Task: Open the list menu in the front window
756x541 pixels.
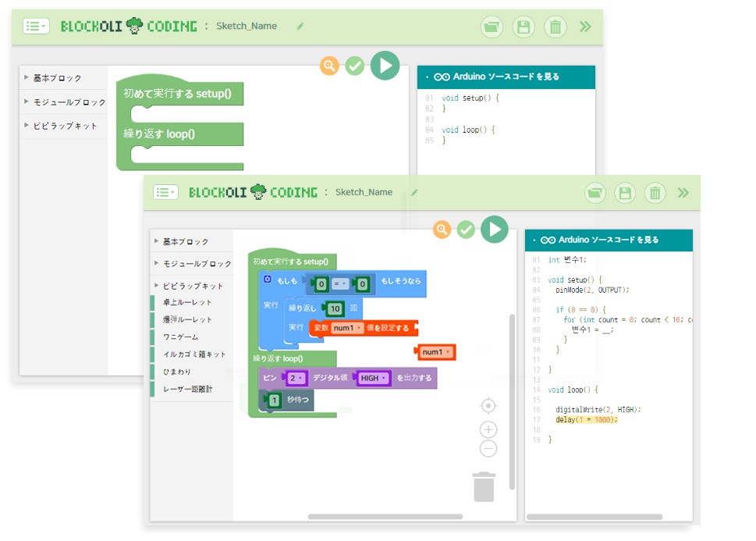Action: 165,193
